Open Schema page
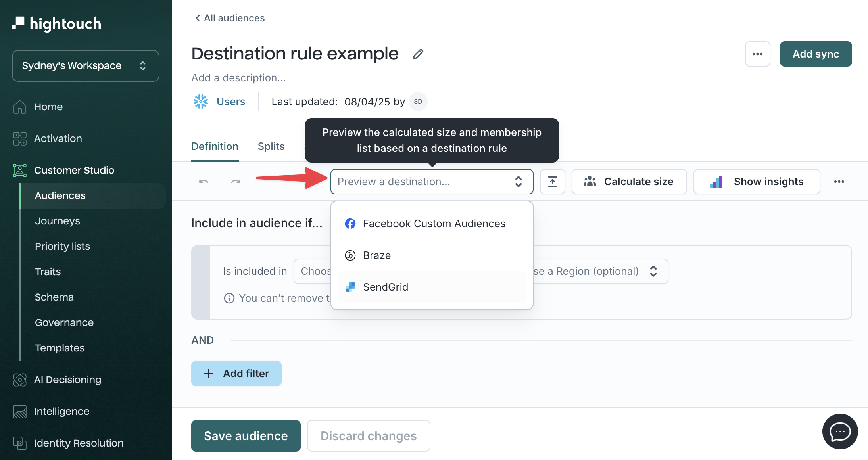The height and width of the screenshot is (460, 868). tap(54, 297)
